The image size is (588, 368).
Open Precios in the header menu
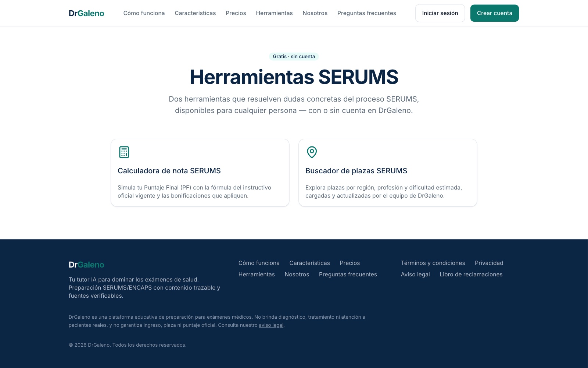pyautogui.click(x=236, y=13)
